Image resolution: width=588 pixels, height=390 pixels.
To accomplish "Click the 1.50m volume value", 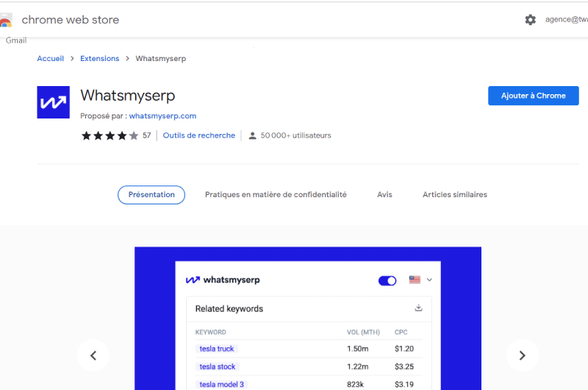I will pos(357,349).
